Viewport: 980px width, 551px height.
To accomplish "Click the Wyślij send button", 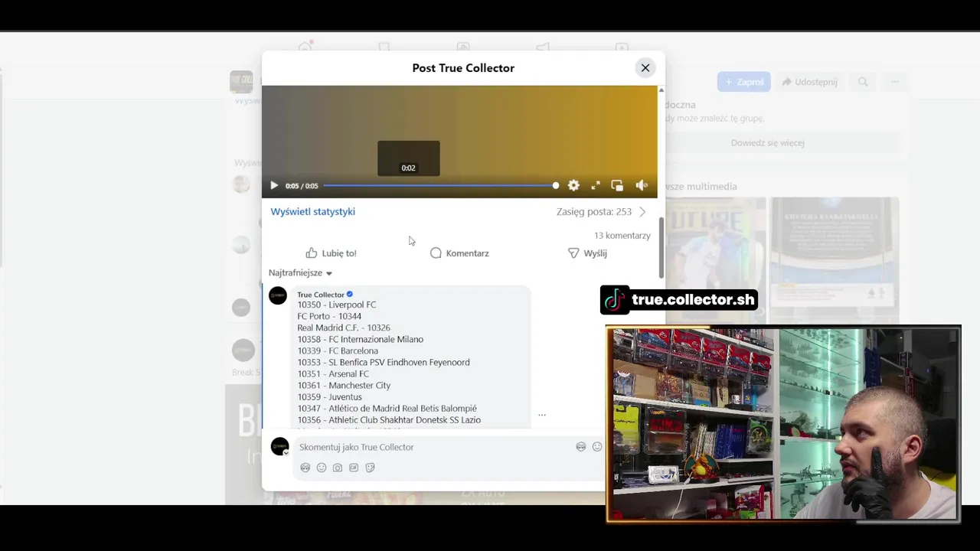I will [587, 253].
